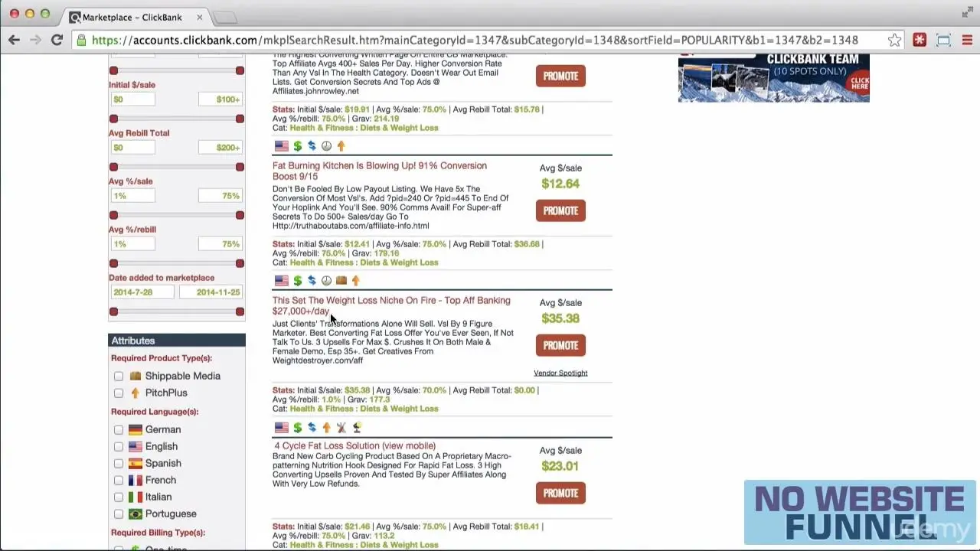Viewport: 980px width, 551px height.
Task: Click the red asterisk extension icon
Action: pyautogui.click(x=920, y=41)
